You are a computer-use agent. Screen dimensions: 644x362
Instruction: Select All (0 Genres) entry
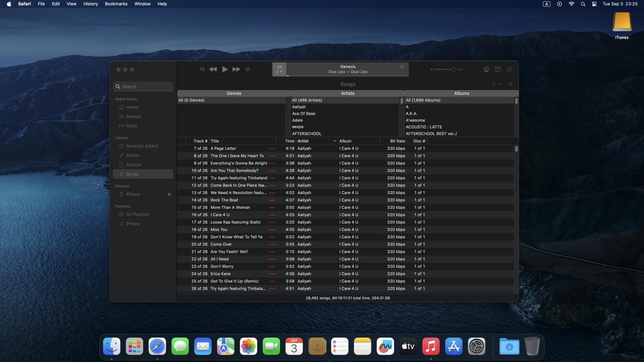[x=231, y=100]
